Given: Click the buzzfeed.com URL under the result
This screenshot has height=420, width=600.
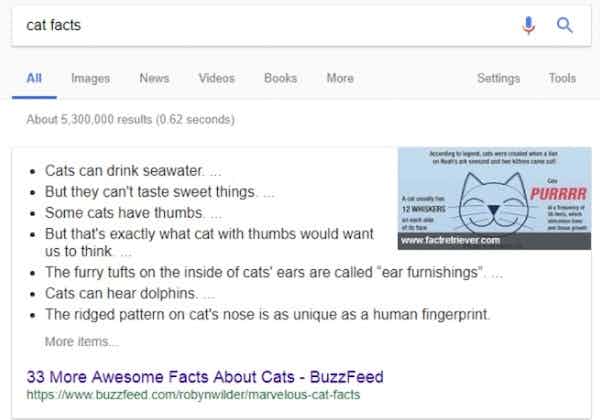Looking at the screenshot, I should [x=193, y=395].
